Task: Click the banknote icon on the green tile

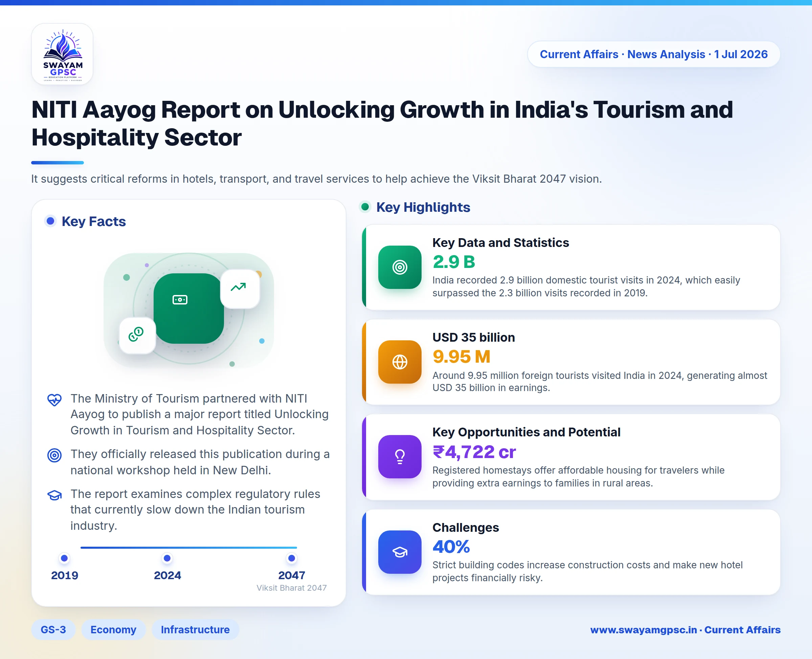Action: pos(180,299)
